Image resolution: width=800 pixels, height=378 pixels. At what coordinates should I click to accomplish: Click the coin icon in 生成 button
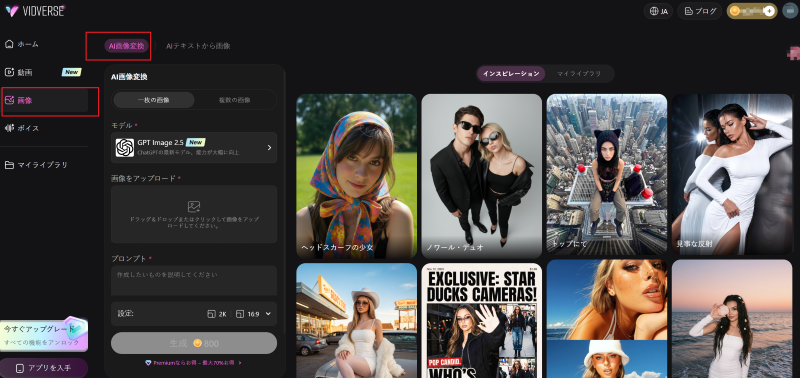tap(197, 343)
